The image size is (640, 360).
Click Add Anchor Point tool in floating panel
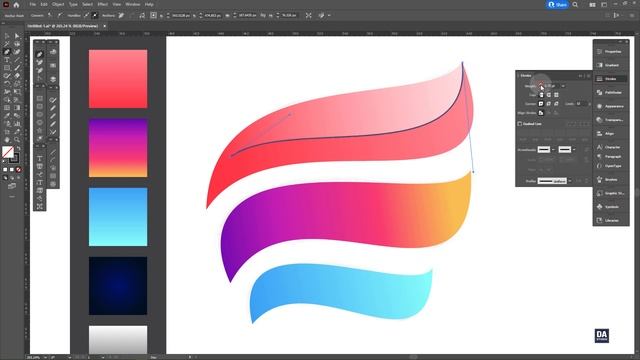(40, 62)
